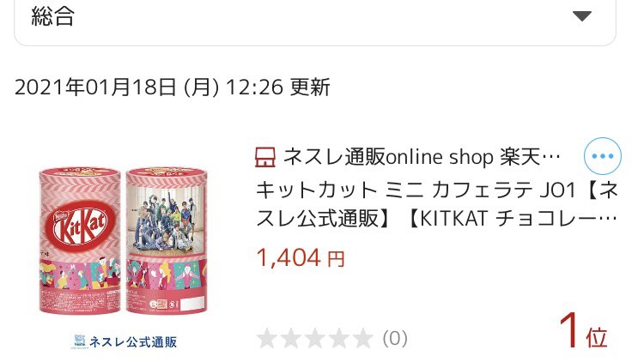Open the キットカット ミニ カフェラテ product title
Viewport: 644px width, 362px height.
436,204
